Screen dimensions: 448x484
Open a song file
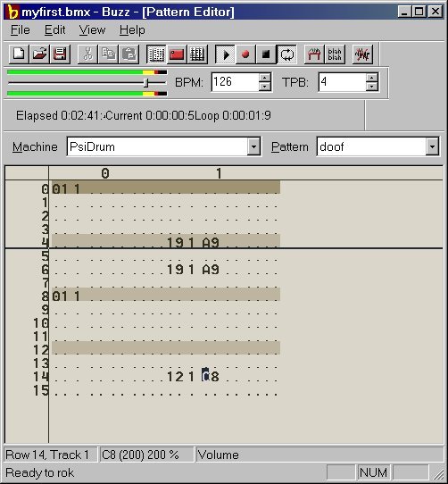(39, 54)
